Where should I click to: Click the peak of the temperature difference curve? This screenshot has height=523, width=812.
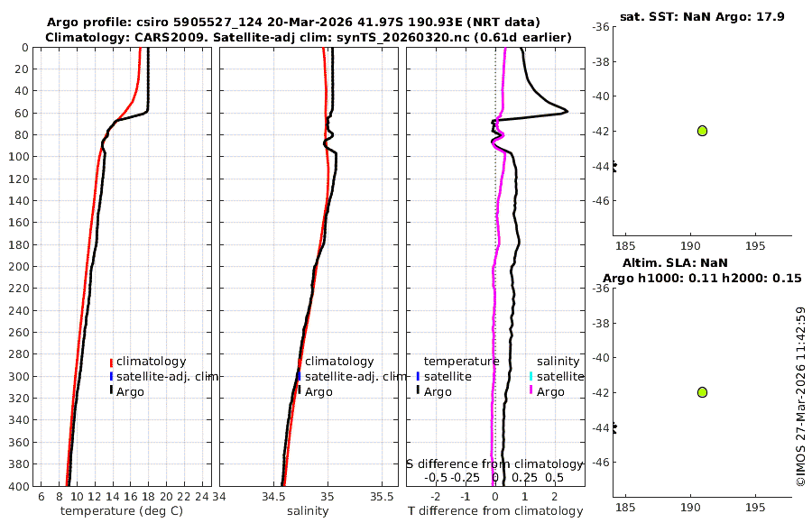(x=566, y=111)
